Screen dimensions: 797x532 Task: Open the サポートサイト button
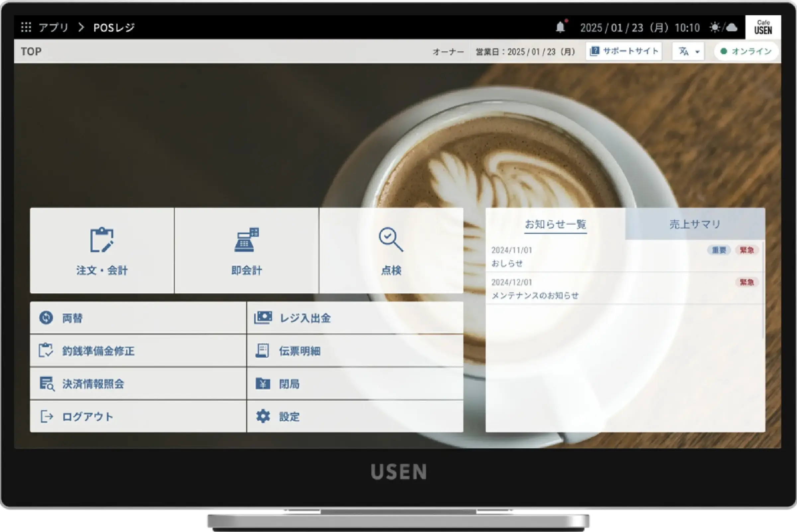[624, 51]
